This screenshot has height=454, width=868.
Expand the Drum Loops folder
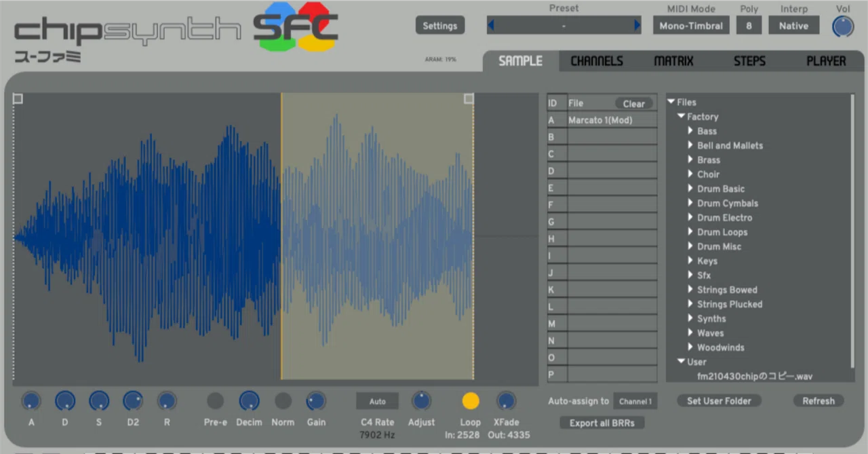click(x=691, y=231)
